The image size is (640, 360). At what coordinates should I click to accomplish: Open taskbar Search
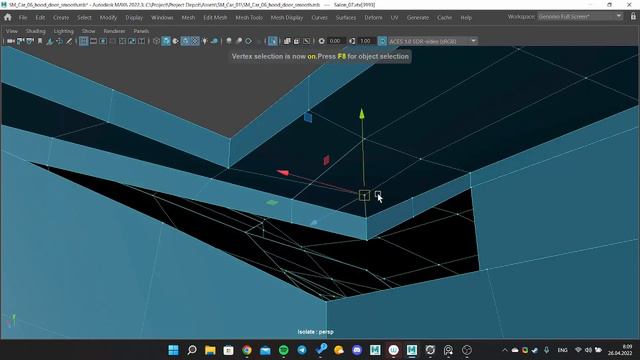point(192,350)
